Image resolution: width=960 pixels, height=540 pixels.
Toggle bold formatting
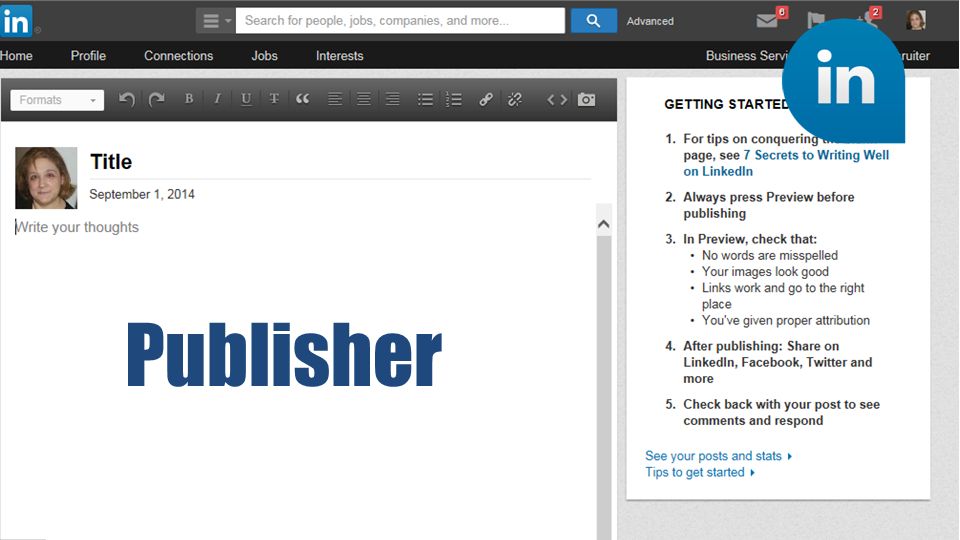point(189,99)
